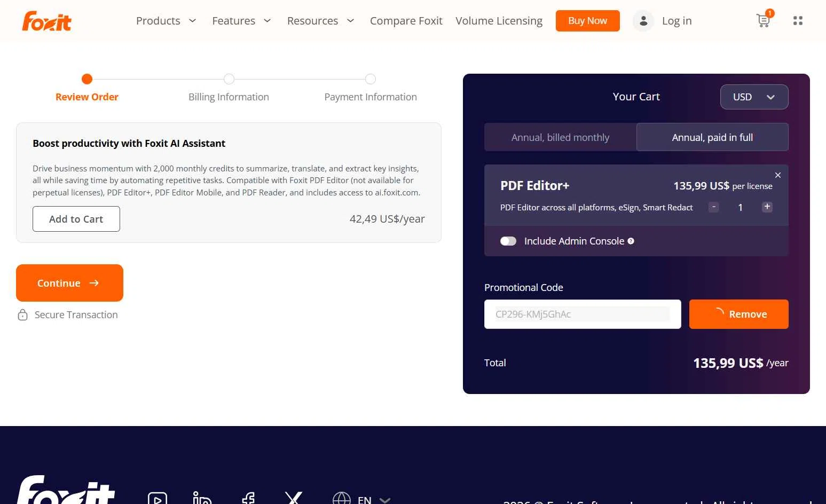This screenshot has height=504, width=826.
Task: Click the Foxit logo in the header
Action: tap(46, 21)
